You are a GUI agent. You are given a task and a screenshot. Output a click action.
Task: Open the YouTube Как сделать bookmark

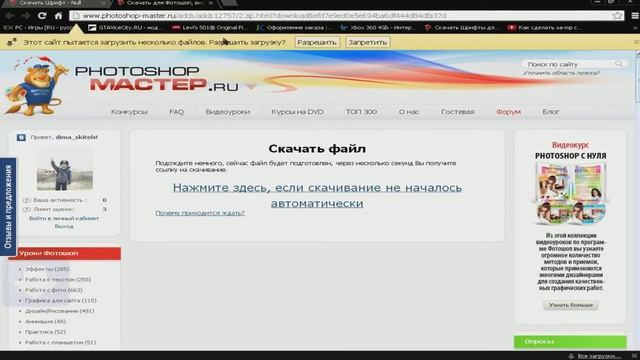coord(545,28)
